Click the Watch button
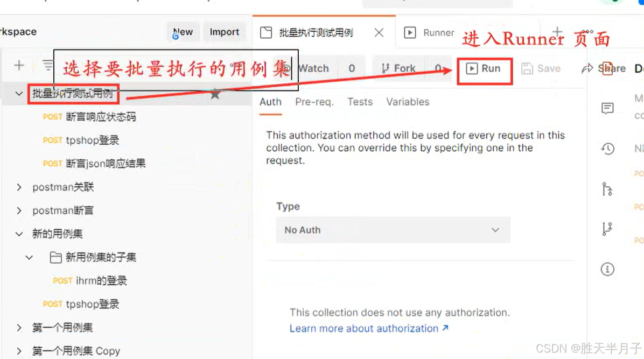This screenshot has width=644, height=359. pos(313,68)
